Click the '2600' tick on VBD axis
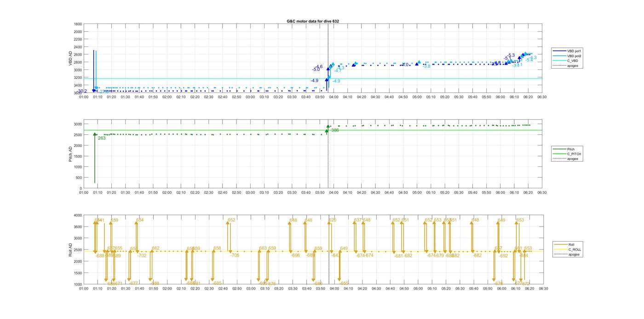The image size is (644, 319). pos(78,54)
